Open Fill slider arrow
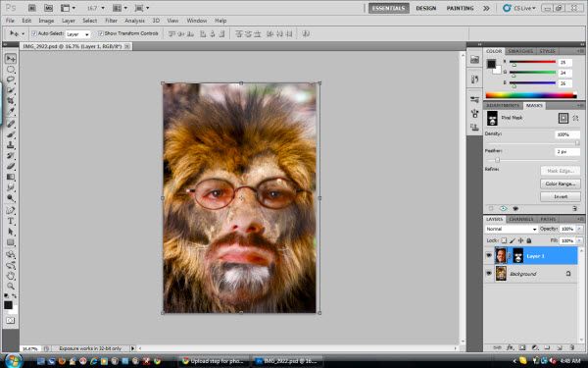The image size is (588, 368). tap(580, 240)
